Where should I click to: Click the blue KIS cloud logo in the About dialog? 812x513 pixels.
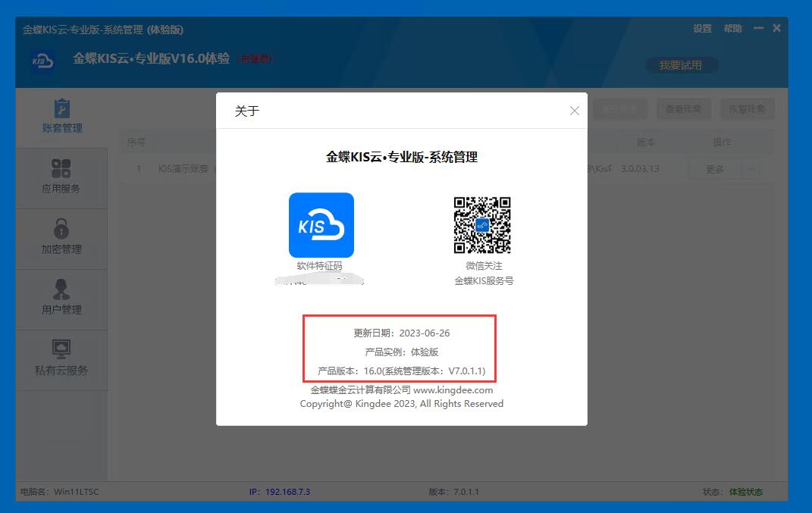click(x=321, y=224)
